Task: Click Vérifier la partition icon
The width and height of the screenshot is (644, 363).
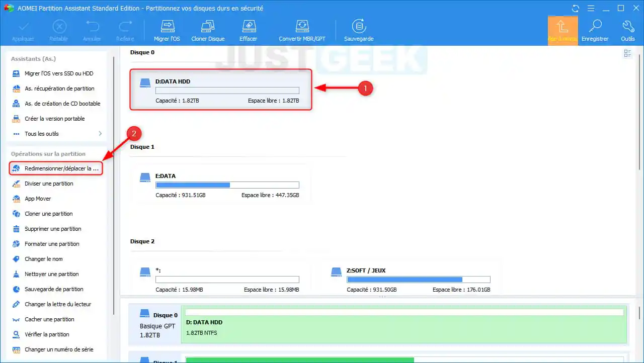Action: 16,334
